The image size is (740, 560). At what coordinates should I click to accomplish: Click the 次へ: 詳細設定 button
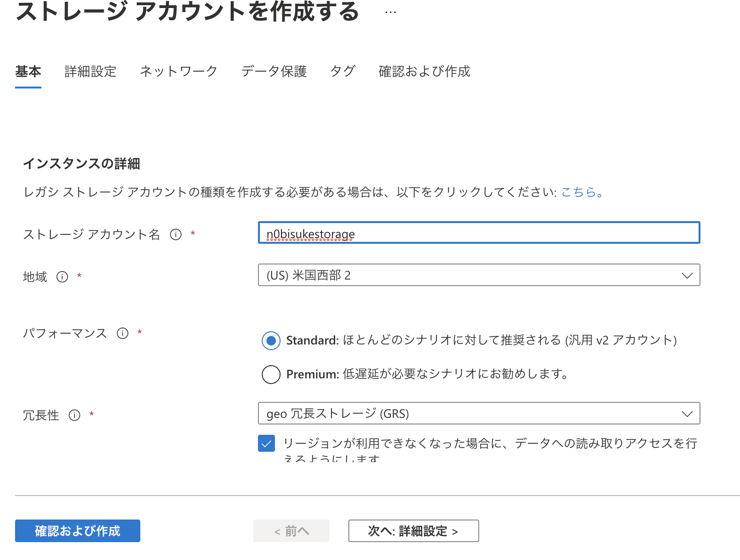[x=414, y=531]
